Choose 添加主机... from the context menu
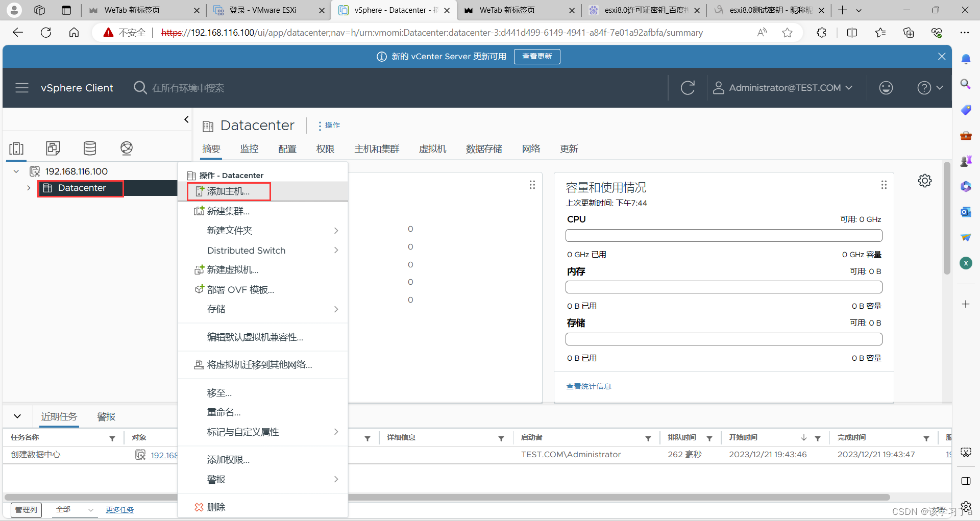Viewport: 980px width, 521px height. 263,191
